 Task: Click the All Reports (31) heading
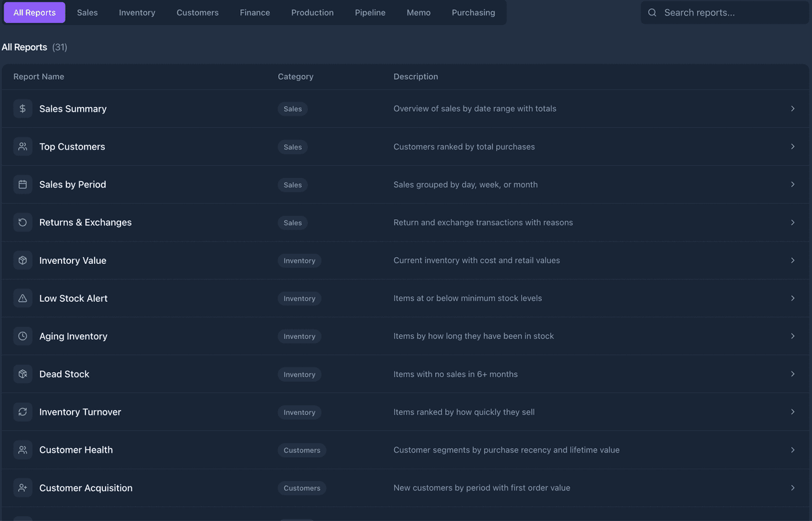(35, 47)
